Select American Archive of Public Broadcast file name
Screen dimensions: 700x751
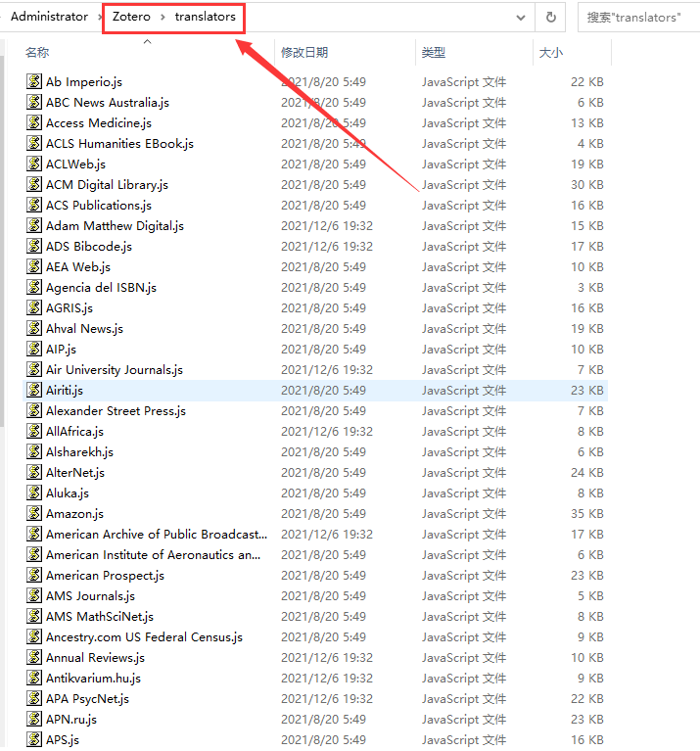157,534
